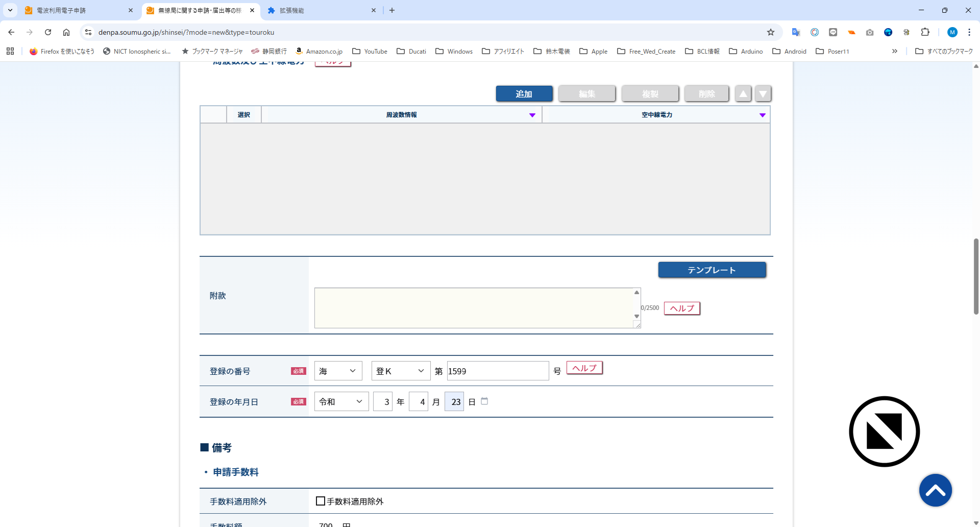Click the page vertical scrollbar thumb
The height and width of the screenshot is (527, 980).
point(975,276)
